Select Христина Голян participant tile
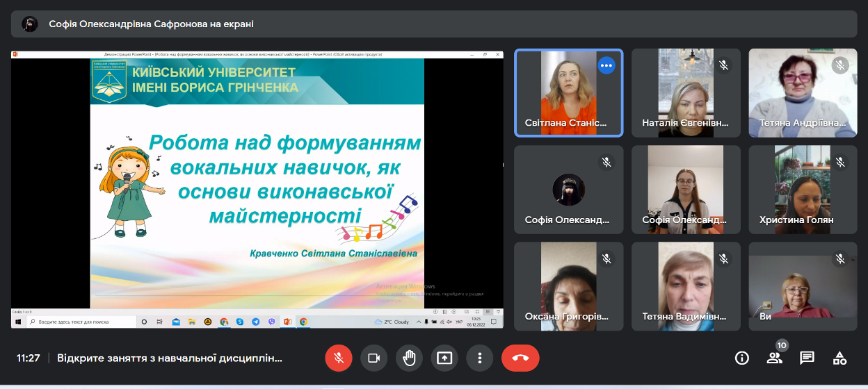The height and width of the screenshot is (389, 868). pyautogui.click(x=803, y=189)
